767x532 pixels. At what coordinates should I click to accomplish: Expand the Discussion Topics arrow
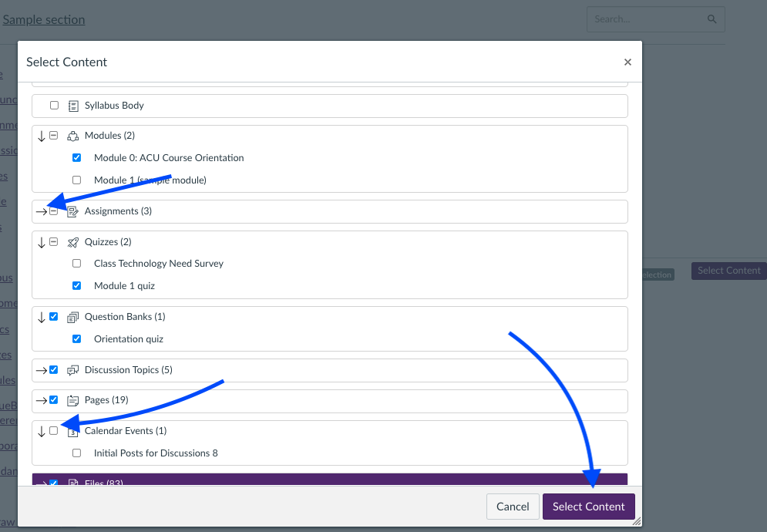[x=41, y=370]
